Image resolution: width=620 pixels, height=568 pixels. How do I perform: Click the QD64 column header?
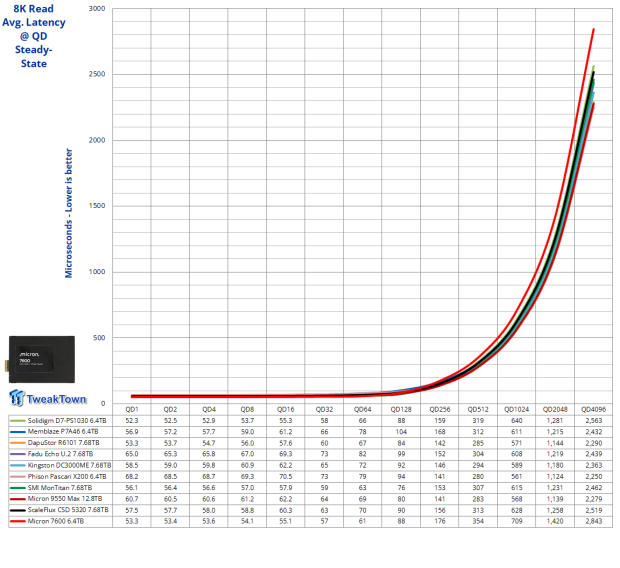tap(363, 409)
